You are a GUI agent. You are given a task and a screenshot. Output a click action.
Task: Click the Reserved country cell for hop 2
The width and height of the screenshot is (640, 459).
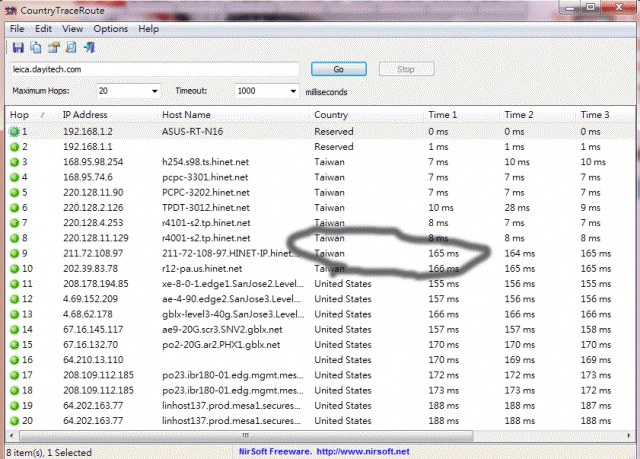(333, 147)
